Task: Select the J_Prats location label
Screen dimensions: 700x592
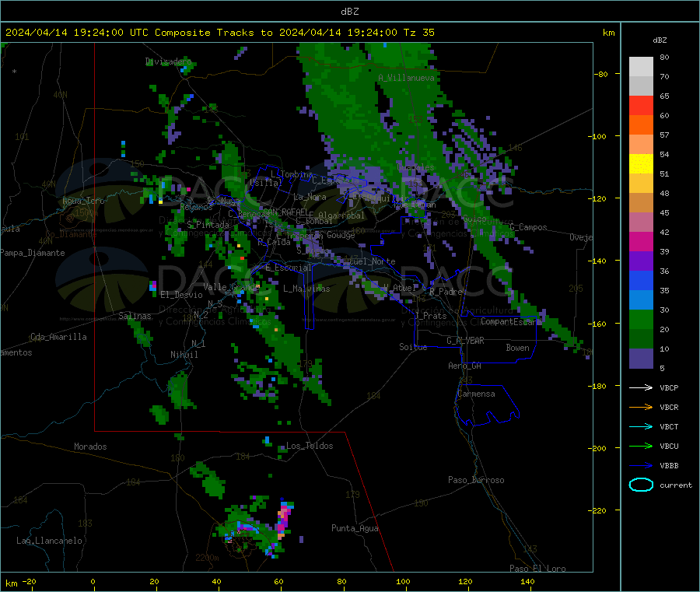Action: pyautogui.click(x=430, y=316)
